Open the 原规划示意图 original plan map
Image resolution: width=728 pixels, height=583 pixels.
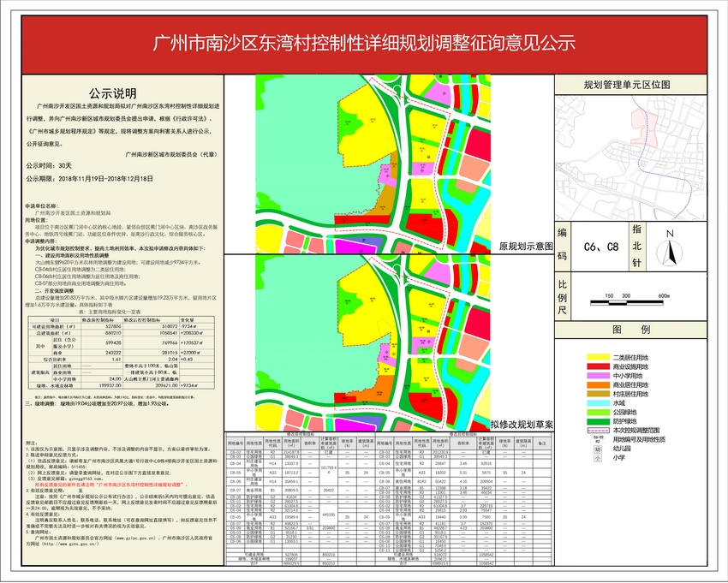373,164
